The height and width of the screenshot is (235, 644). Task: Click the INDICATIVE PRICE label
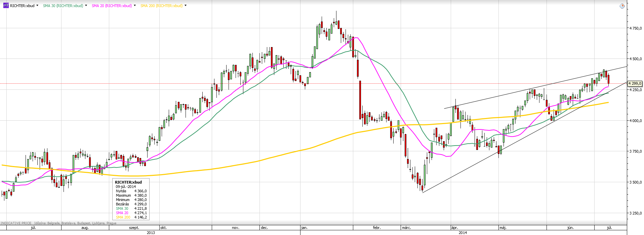coord(16,223)
